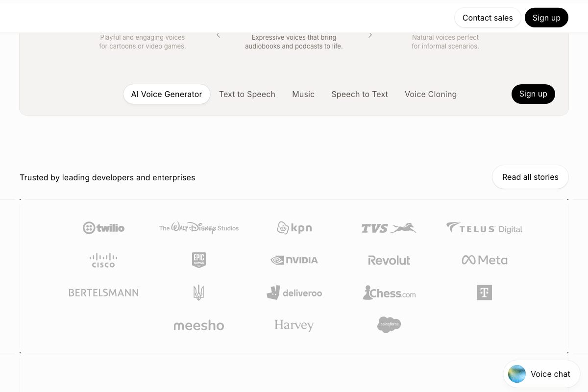Image resolution: width=588 pixels, height=392 pixels.
Task: Click the KPN logo
Action: point(294,228)
